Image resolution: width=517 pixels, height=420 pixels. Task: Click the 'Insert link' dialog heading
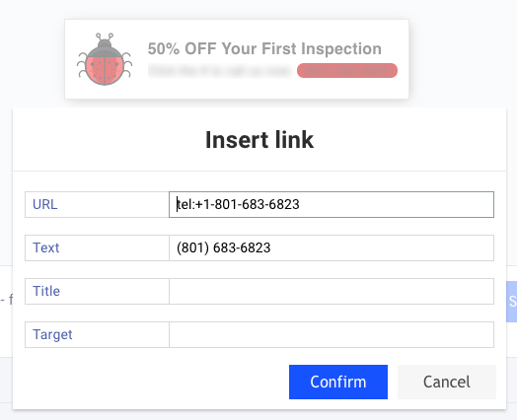coord(259,140)
